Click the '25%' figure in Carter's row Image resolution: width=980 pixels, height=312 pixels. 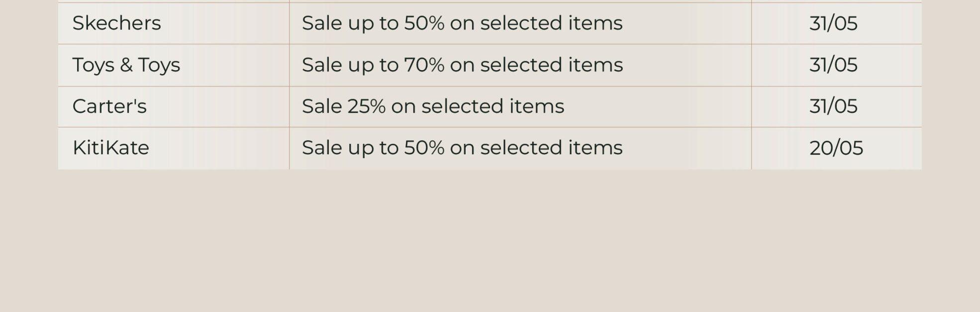pyautogui.click(x=367, y=106)
